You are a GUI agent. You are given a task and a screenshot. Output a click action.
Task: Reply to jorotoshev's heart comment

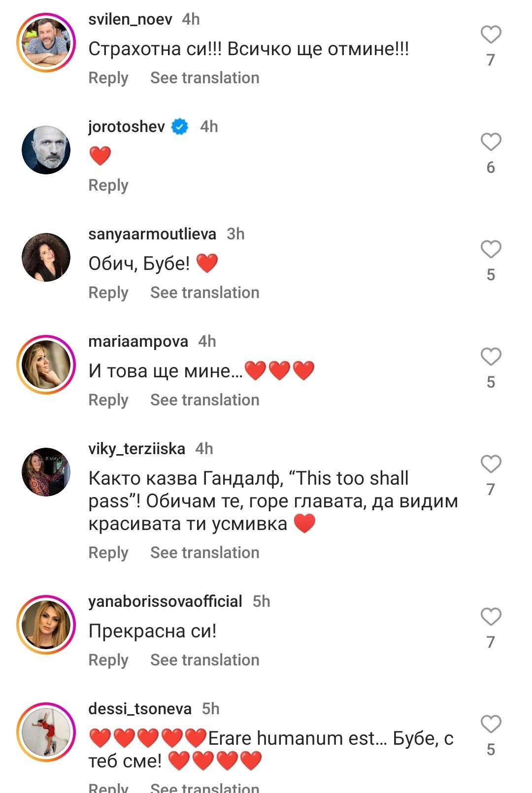click(108, 185)
